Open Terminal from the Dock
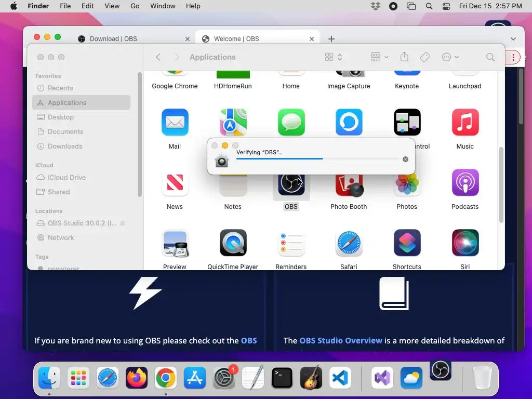532x399 pixels. 282,378
